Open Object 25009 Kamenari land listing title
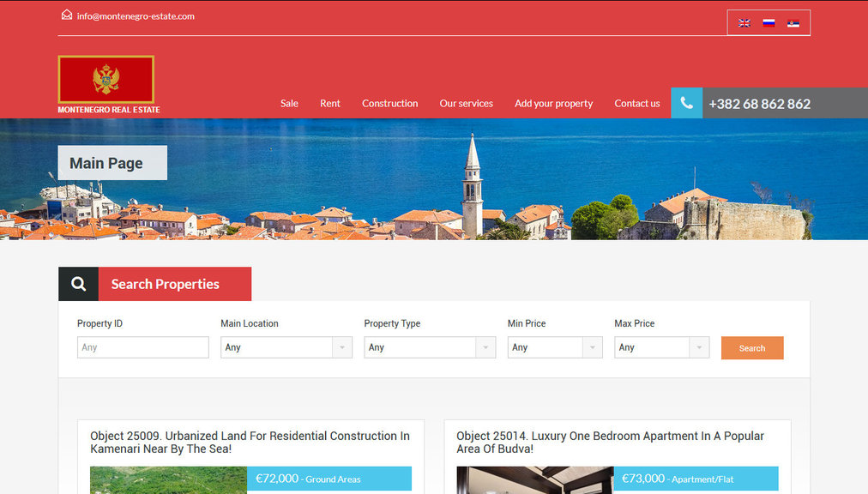Viewport: 868px width, 494px height. (x=250, y=442)
